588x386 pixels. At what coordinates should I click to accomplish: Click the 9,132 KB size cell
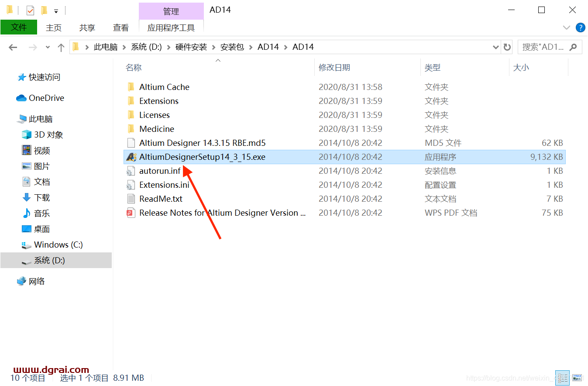[x=547, y=157]
